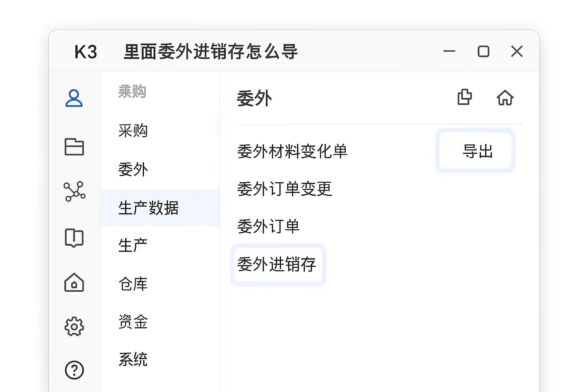The width and height of the screenshot is (588, 392).
Task: Open the 仓库 menu item
Action: 133,284
